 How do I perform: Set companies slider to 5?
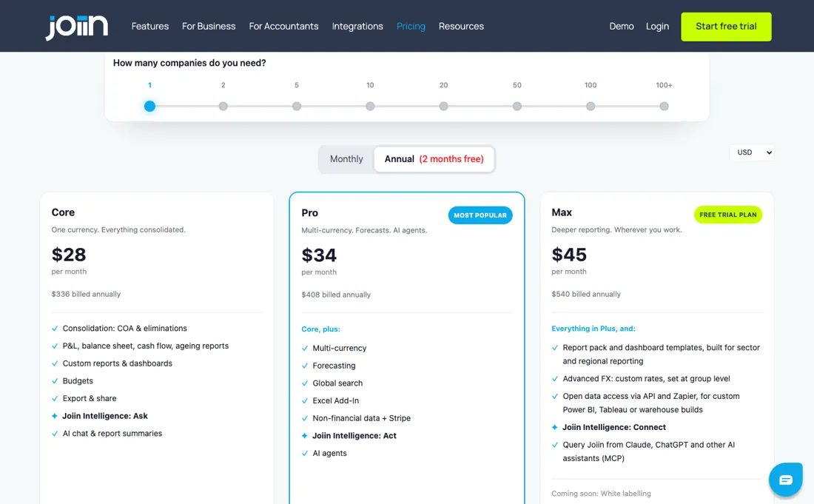297,106
